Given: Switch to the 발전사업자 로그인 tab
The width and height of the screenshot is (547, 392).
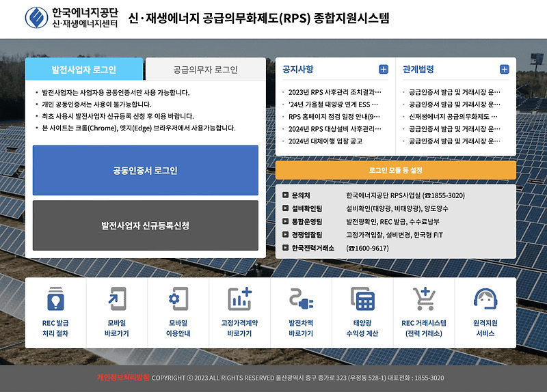Looking at the screenshot, I should click(84, 70).
